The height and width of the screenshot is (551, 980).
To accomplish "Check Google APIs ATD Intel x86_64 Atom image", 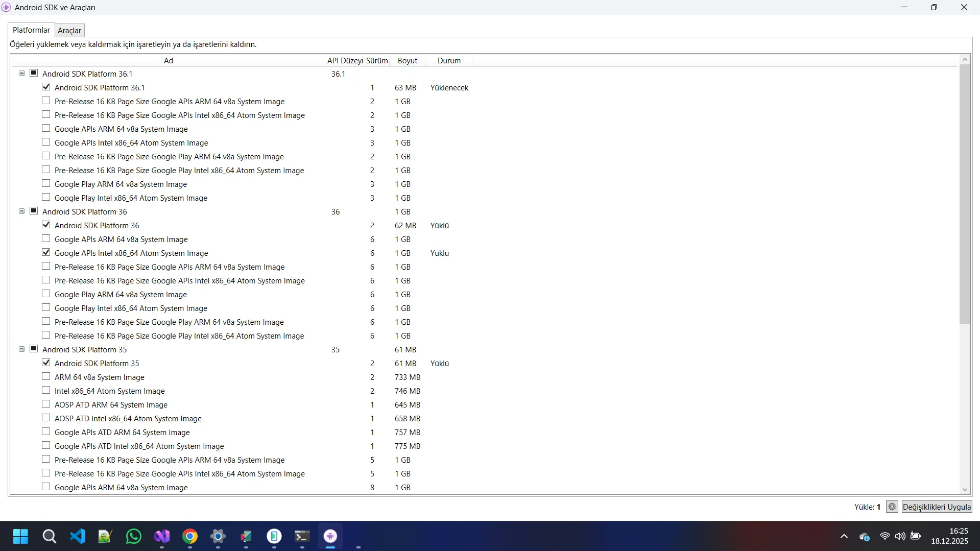I will [46, 445].
